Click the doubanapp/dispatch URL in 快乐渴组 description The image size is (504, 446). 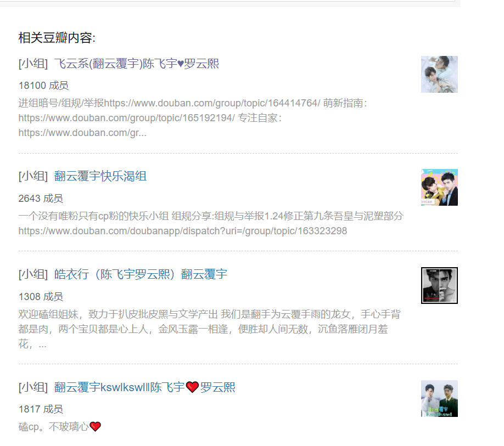183,231
